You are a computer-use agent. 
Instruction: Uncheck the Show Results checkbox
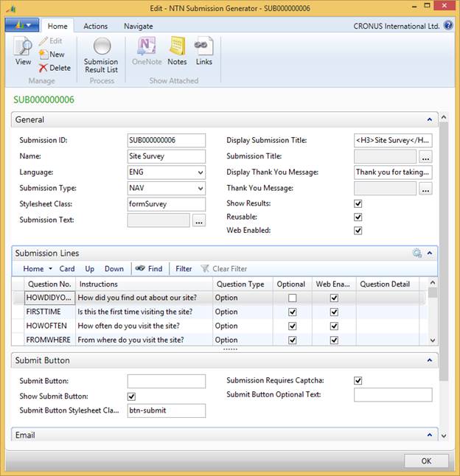tap(358, 203)
